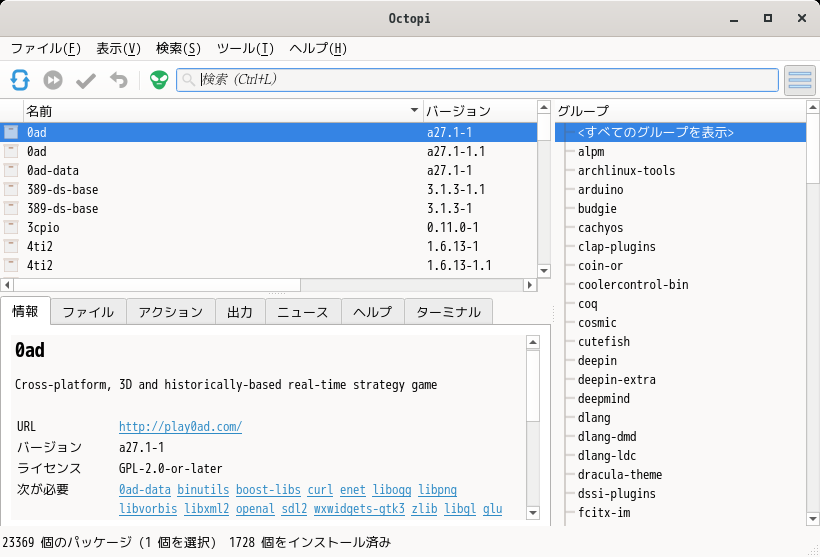Sort by バージョン column header

coord(480,111)
